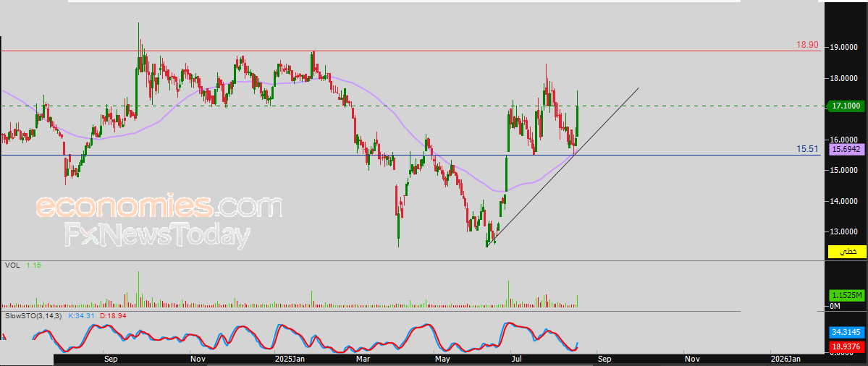This screenshot has width=868, height=366.
Task: Click the yellow خطي linear scale button
Action: (846, 252)
